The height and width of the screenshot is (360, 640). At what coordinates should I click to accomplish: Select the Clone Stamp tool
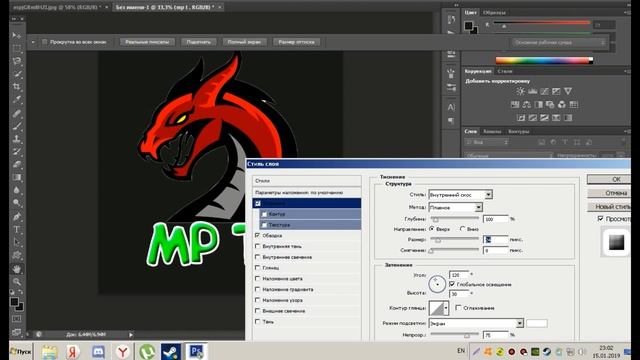point(17,139)
